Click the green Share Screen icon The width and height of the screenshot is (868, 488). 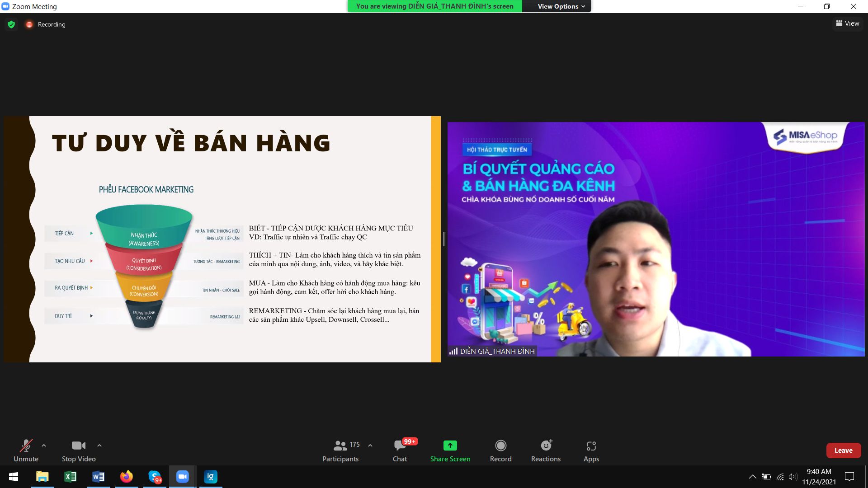point(450,446)
